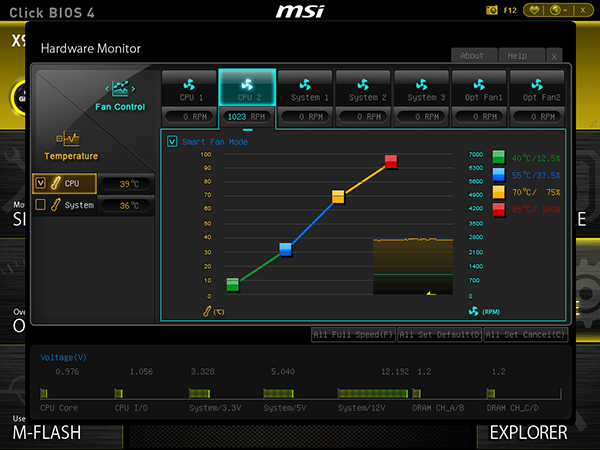Select the System 2 fan tab
This screenshot has height=450, width=600.
pyautogui.click(x=363, y=88)
